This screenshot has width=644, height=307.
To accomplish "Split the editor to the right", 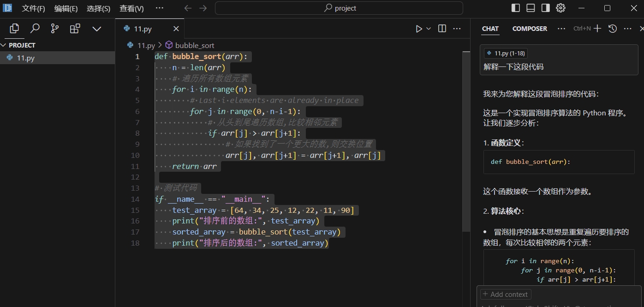I will tap(442, 29).
